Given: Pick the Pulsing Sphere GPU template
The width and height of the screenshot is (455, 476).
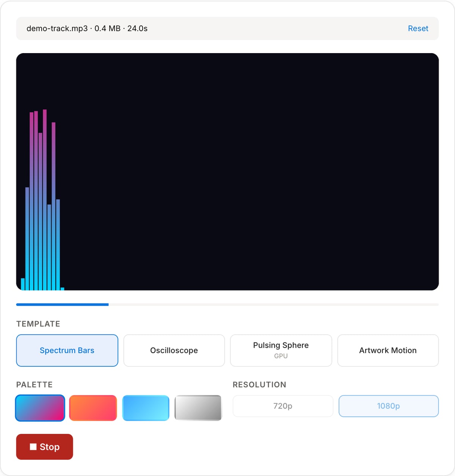Looking at the screenshot, I should coord(281,350).
